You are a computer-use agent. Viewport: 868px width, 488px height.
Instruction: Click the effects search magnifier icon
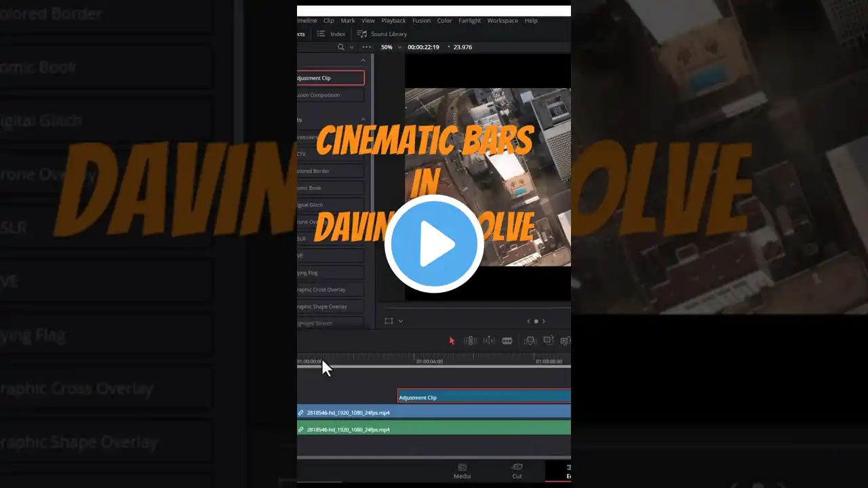(x=341, y=47)
